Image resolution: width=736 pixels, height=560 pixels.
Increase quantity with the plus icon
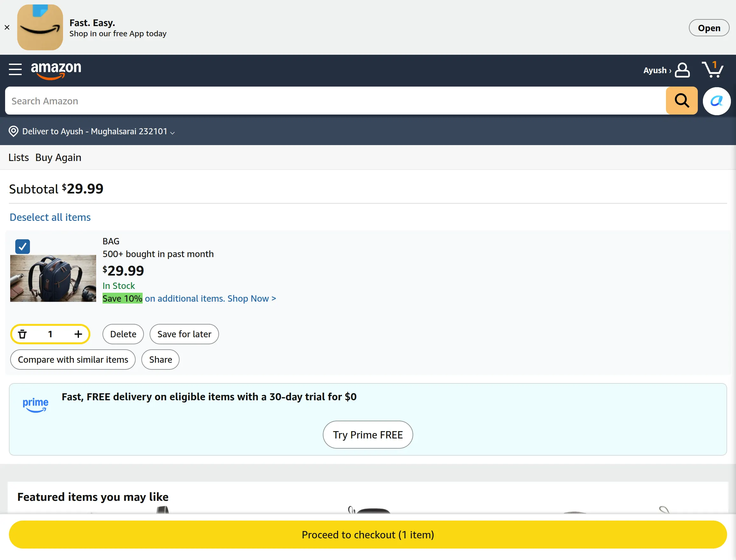[x=78, y=334]
